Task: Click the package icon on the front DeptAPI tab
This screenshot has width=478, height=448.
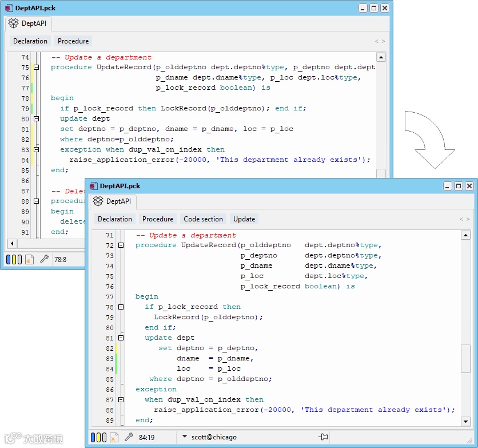Action: (x=98, y=201)
